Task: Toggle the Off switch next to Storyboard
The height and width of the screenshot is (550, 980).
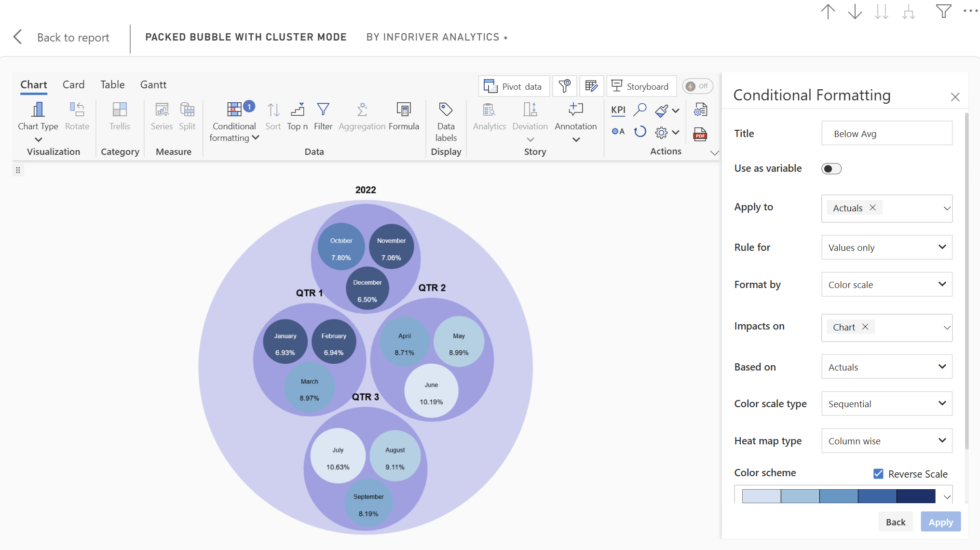Action: 697,86
